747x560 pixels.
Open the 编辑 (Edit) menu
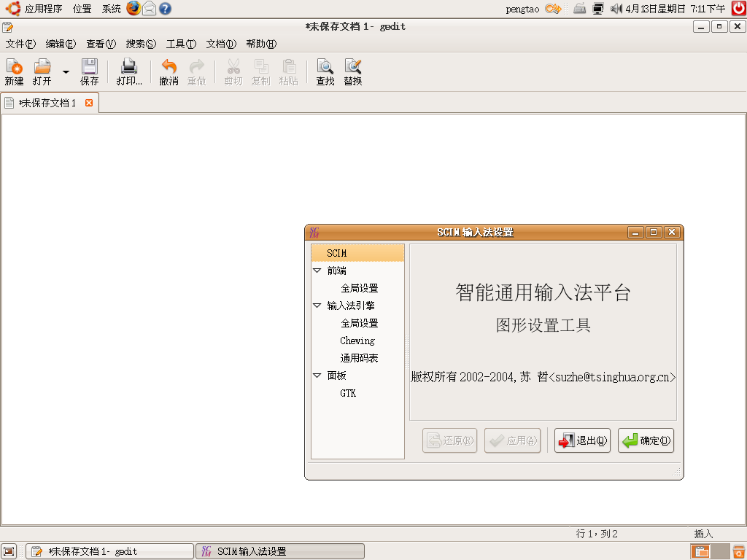pos(61,44)
